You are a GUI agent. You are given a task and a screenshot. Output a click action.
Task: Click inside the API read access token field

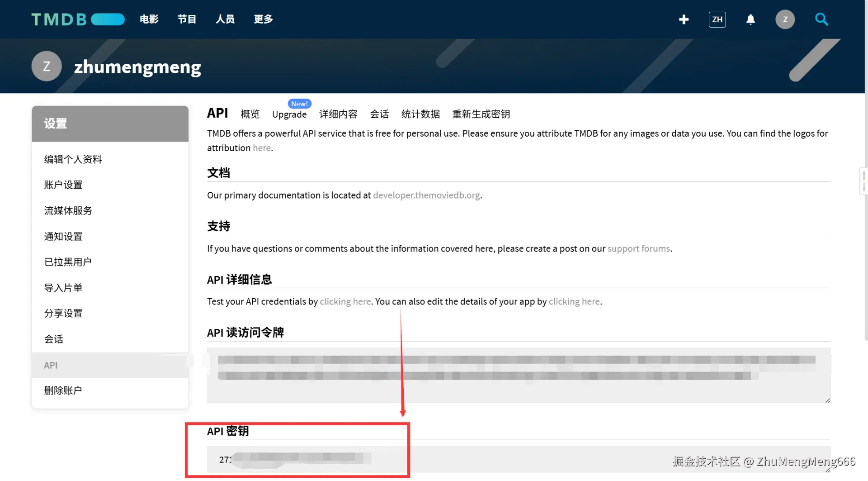pos(519,375)
